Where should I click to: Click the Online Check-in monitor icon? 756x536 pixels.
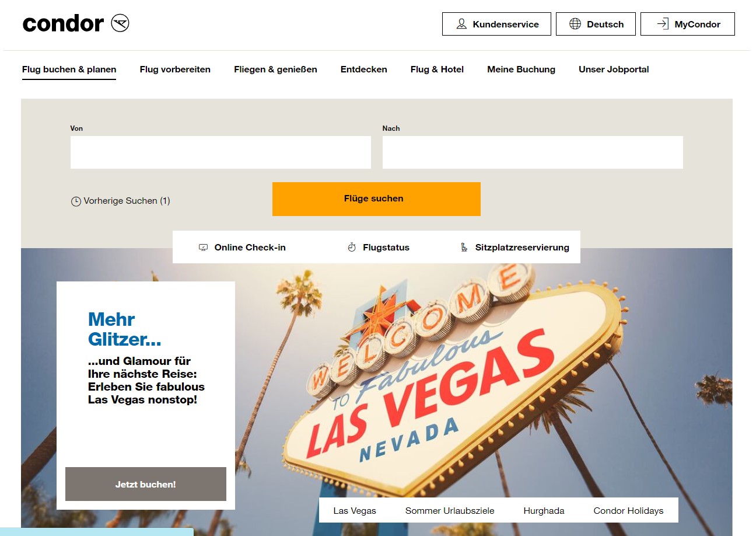click(x=204, y=248)
